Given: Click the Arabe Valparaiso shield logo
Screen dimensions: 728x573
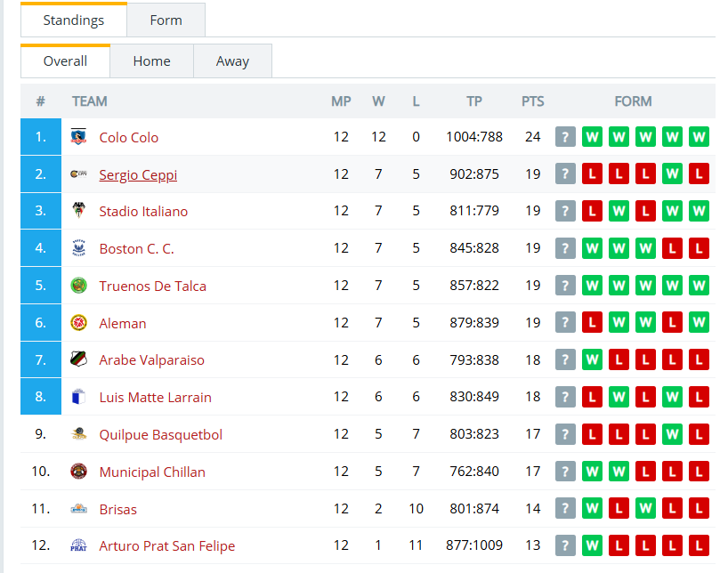Looking at the screenshot, I should click(x=78, y=359).
